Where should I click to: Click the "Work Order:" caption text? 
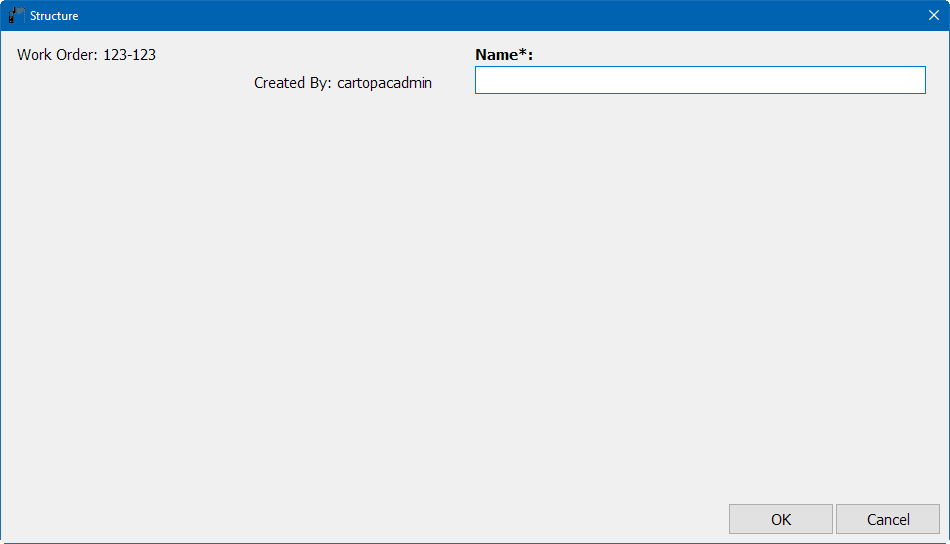coord(57,55)
